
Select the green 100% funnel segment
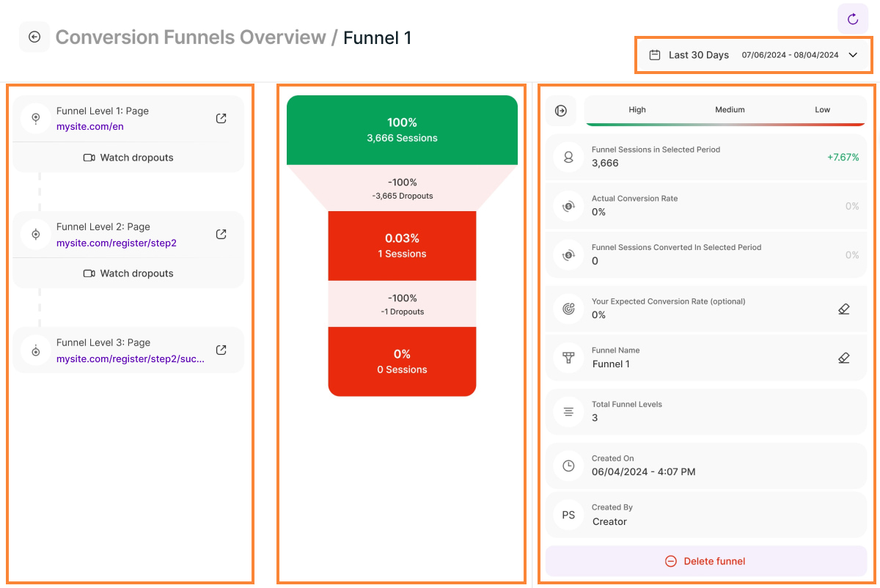402,130
